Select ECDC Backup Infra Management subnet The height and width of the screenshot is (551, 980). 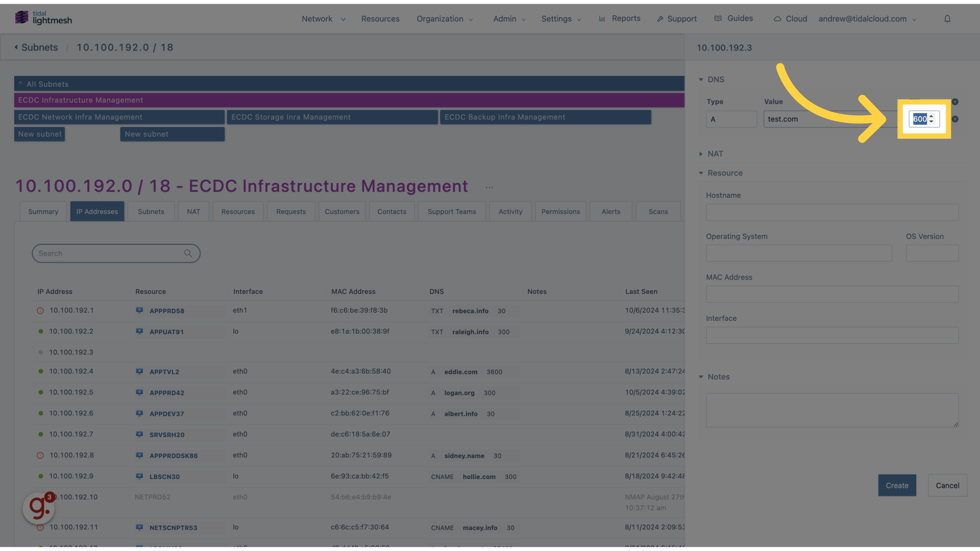click(545, 117)
